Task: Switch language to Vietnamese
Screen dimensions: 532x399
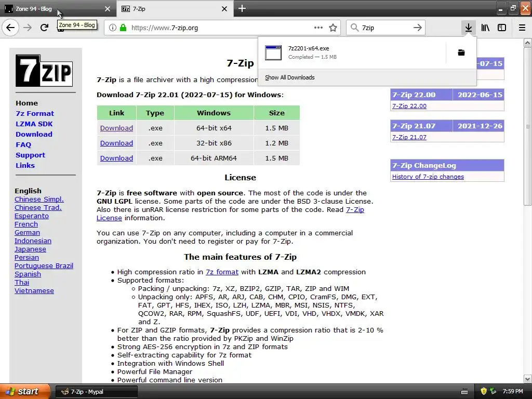Action: tap(34, 291)
